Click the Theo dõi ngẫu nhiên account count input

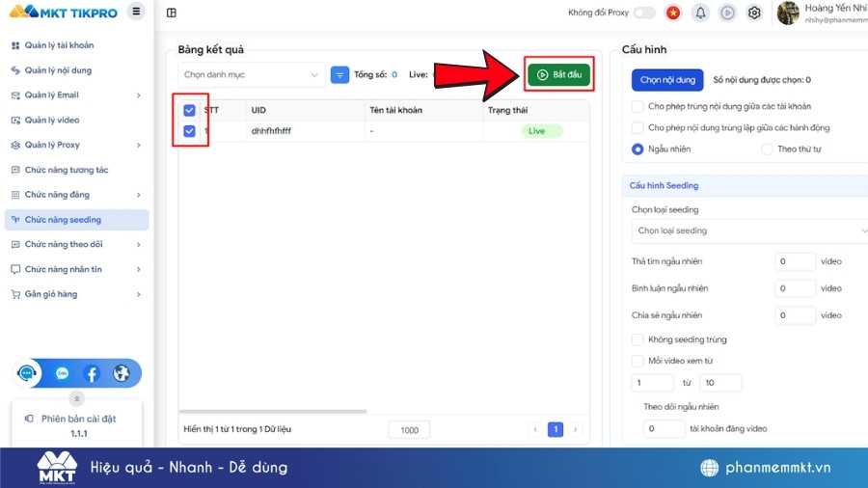coord(664,429)
